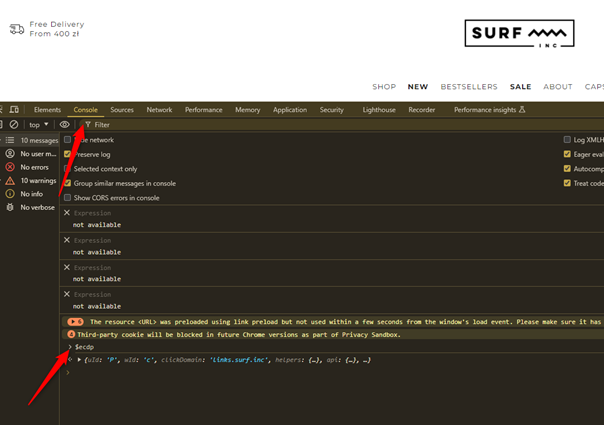Go to the SALE navigation link

(520, 87)
